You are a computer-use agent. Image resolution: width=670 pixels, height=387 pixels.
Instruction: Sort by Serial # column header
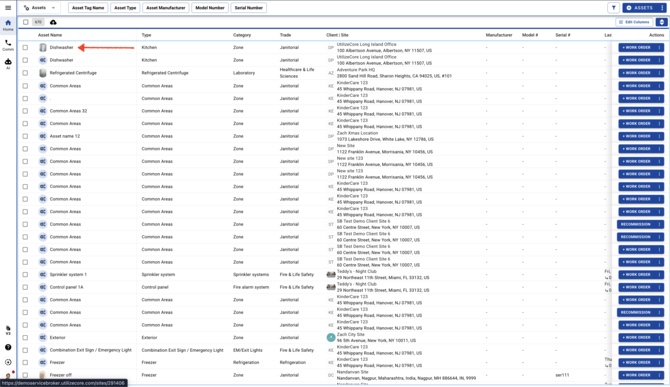click(x=563, y=35)
